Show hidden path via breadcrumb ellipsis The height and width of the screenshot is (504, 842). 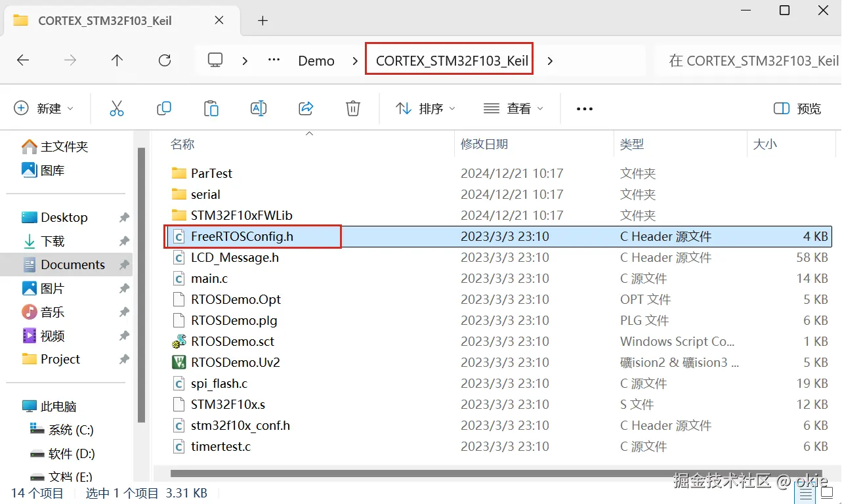(x=274, y=60)
